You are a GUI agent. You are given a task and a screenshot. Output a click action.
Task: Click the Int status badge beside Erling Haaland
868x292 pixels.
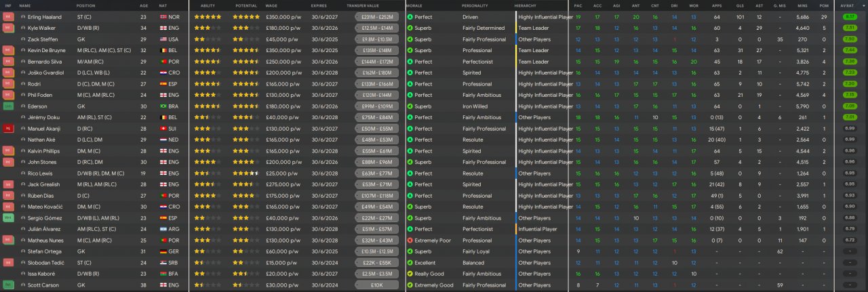8,17
